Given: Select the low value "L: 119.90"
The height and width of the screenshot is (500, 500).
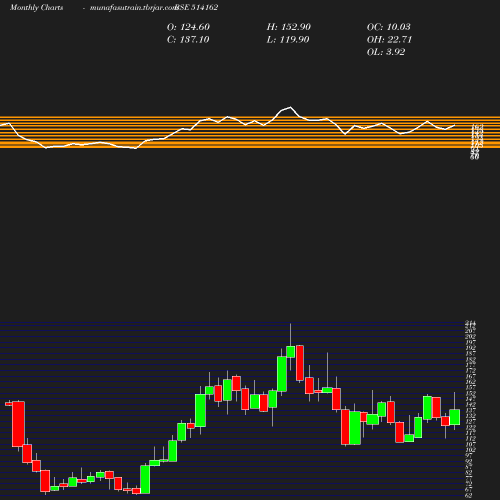Looking at the screenshot, I should tap(288, 39).
